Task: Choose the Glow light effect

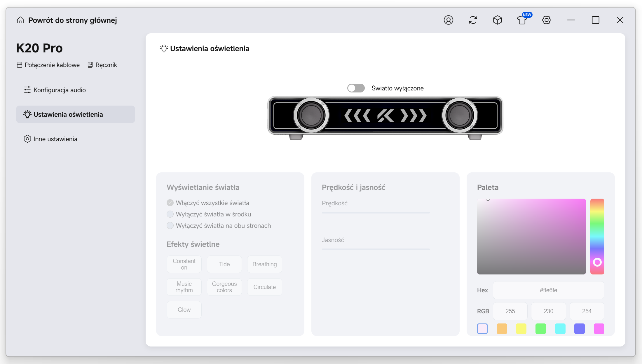Action: [x=184, y=310]
